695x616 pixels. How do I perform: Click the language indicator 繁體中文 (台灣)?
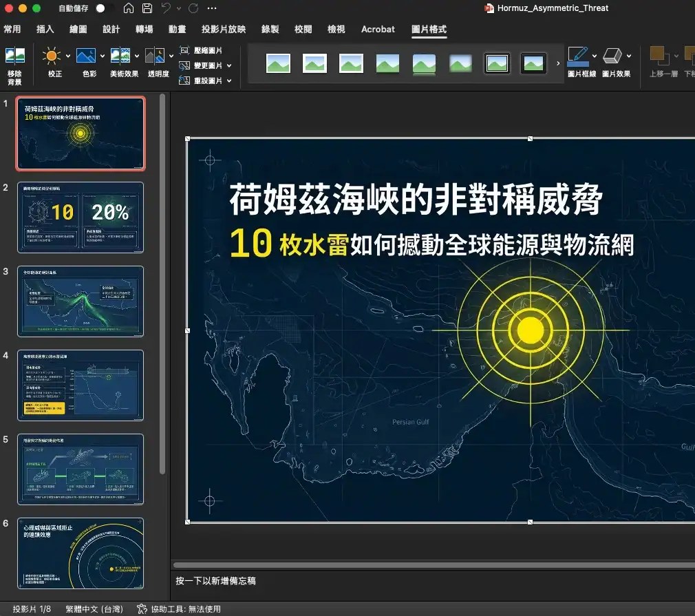click(x=96, y=608)
